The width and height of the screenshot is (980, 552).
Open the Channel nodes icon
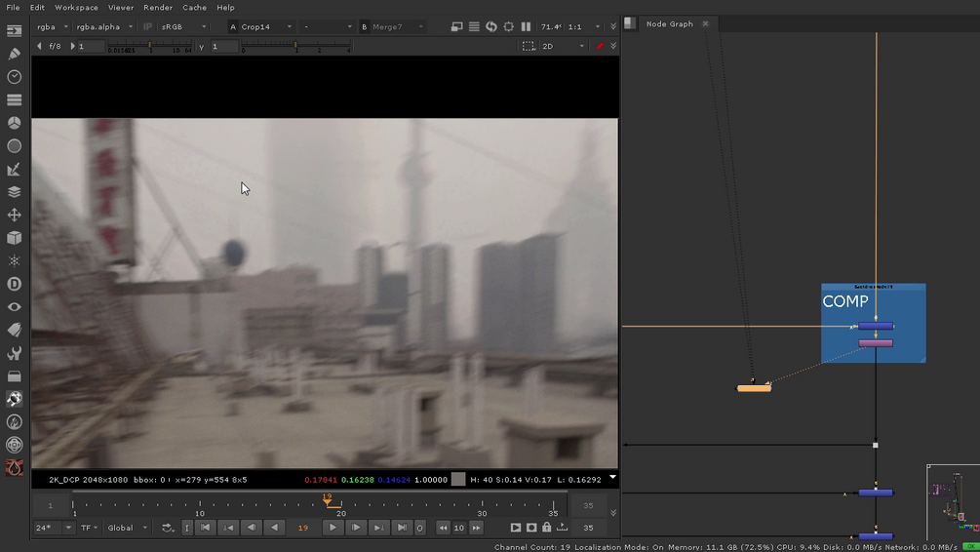point(14,100)
